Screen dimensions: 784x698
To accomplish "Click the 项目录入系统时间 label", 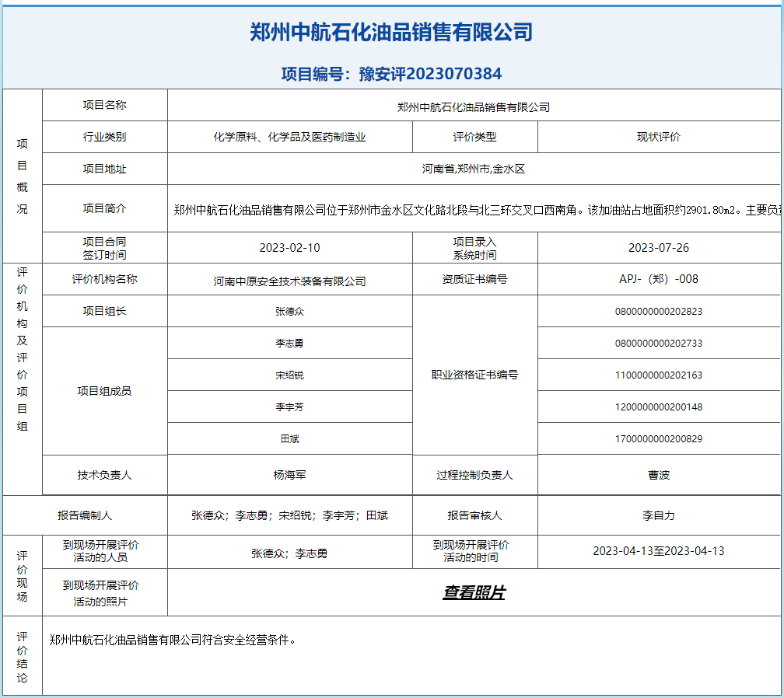I will (474, 248).
